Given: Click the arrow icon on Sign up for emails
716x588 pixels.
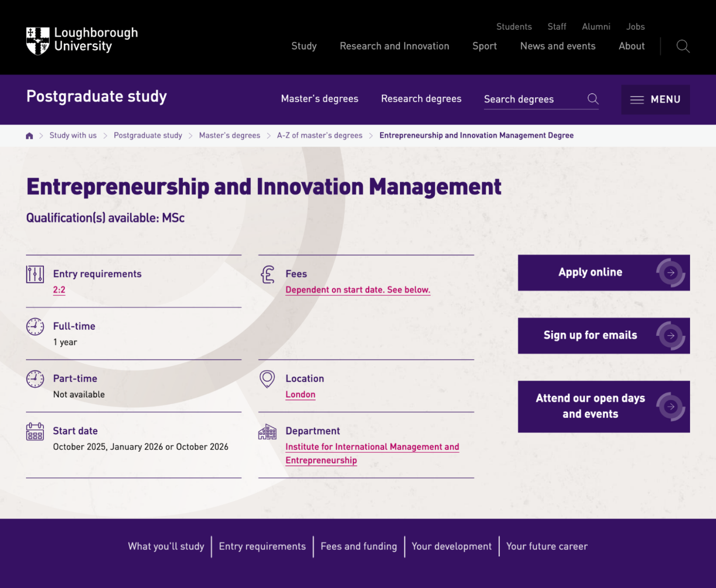Looking at the screenshot, I should pyautogui.click(x=671, y=336).
